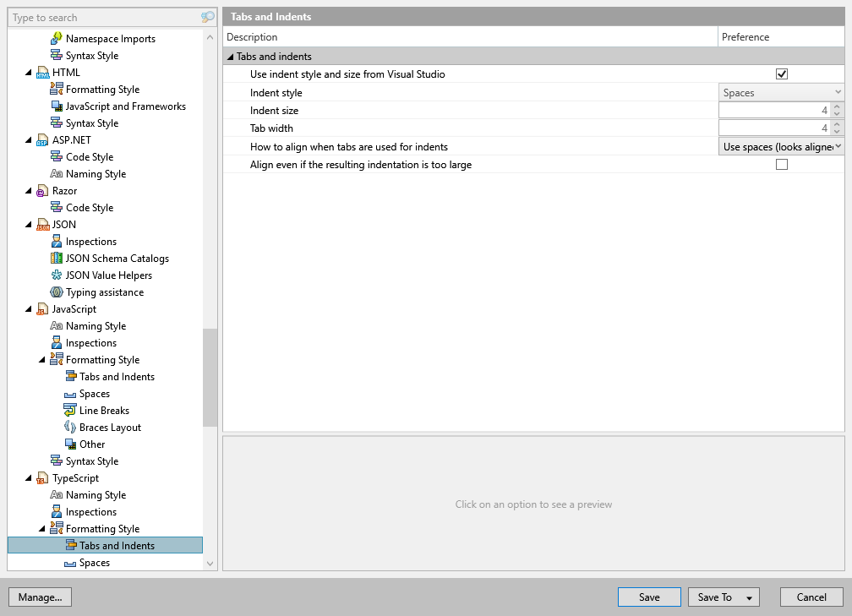Click the Typing assistance icon
The image size is (852, 616).
coord(57,292)
